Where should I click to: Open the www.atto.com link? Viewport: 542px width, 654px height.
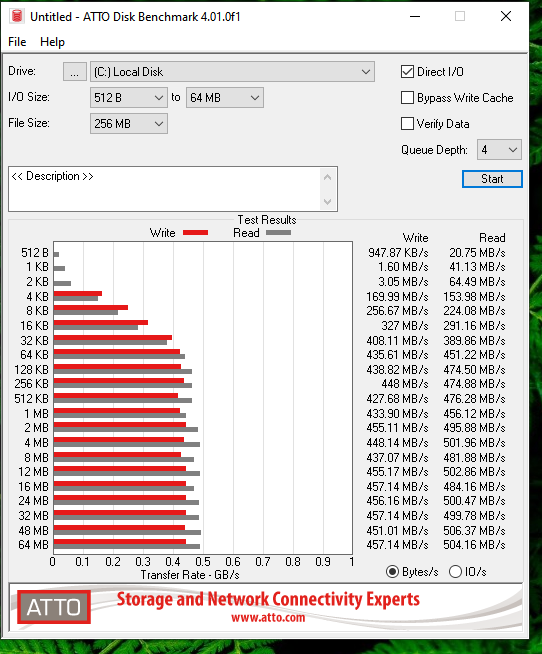[x=268, y=617]
